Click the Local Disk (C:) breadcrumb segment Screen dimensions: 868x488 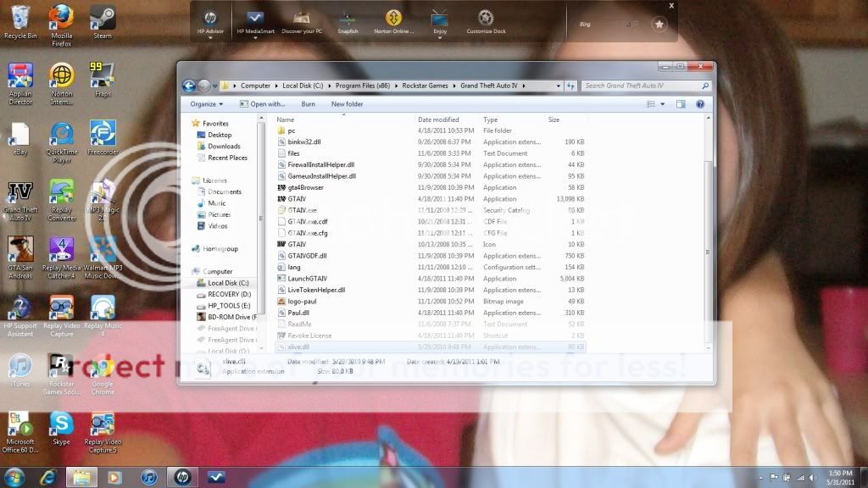(303, 86)
